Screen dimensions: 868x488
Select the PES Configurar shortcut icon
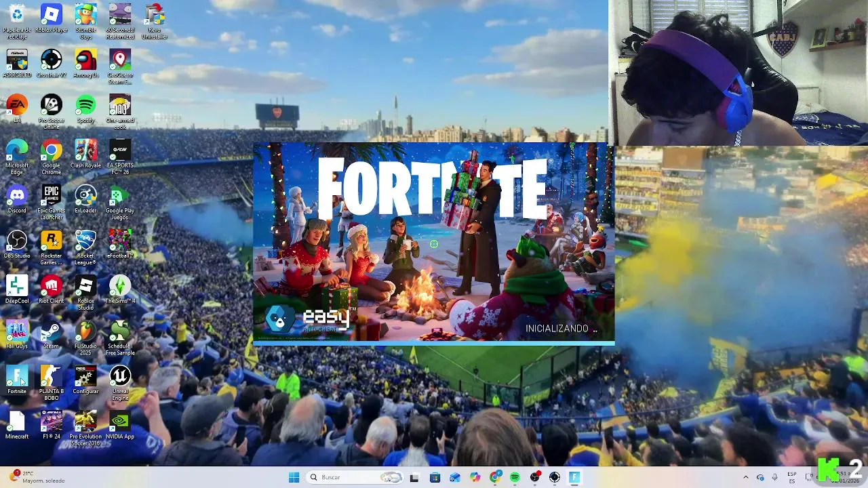point(85,380)
